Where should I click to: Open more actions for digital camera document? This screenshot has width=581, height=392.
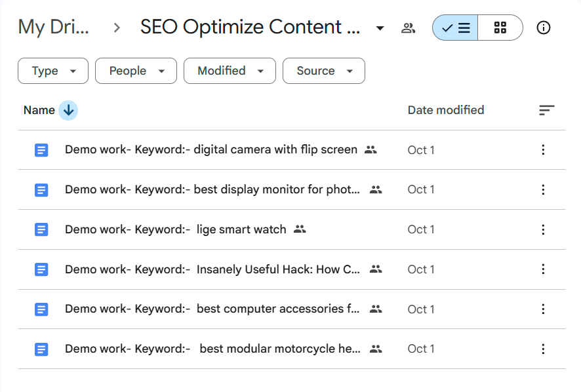(x=542, y=150)
